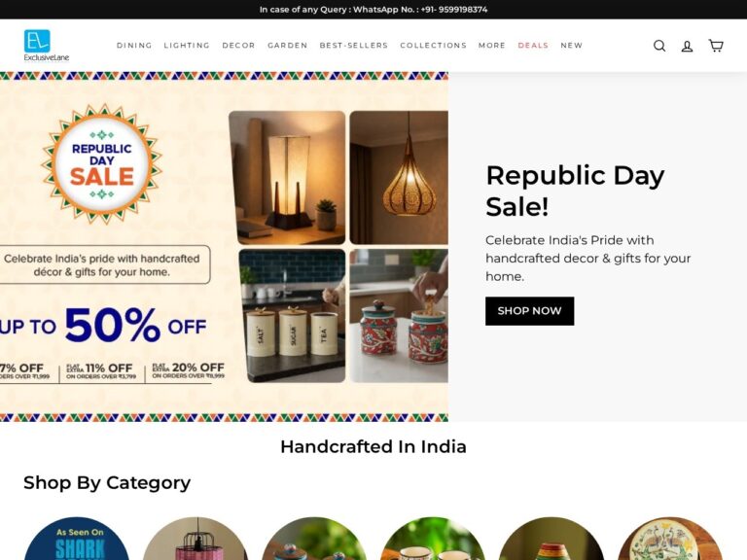The image size is (747, 560).
Task: Go to Best-Sellers page
Action: (354, 46)
